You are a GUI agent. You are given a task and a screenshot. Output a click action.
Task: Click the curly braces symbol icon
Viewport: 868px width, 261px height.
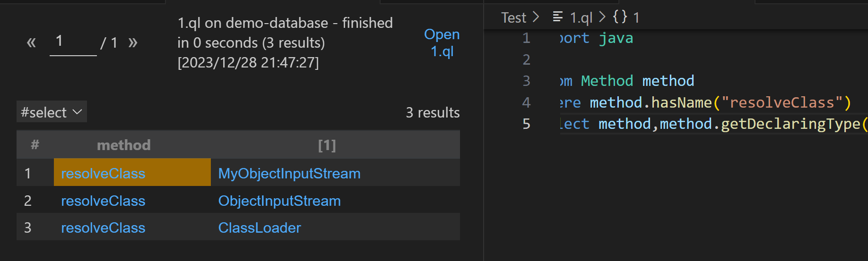620,17
